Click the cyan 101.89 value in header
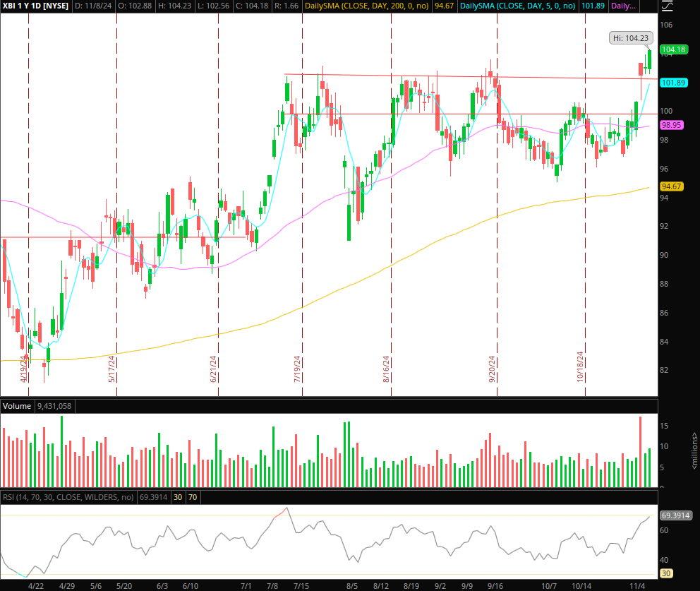The width and height of the screenshot is (700, 591). 593,6
